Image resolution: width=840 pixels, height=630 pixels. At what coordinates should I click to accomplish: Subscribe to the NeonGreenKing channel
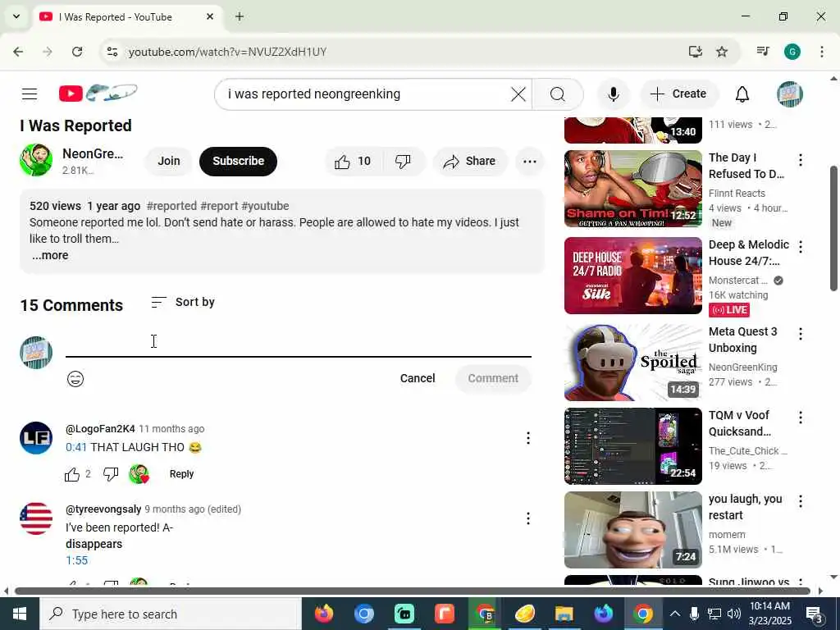(239, 162)
